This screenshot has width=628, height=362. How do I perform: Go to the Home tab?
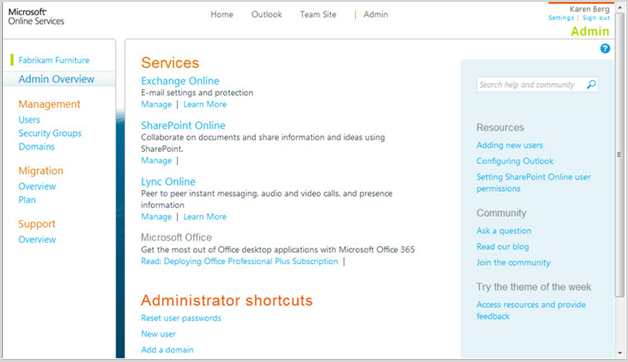click(222, 14)
